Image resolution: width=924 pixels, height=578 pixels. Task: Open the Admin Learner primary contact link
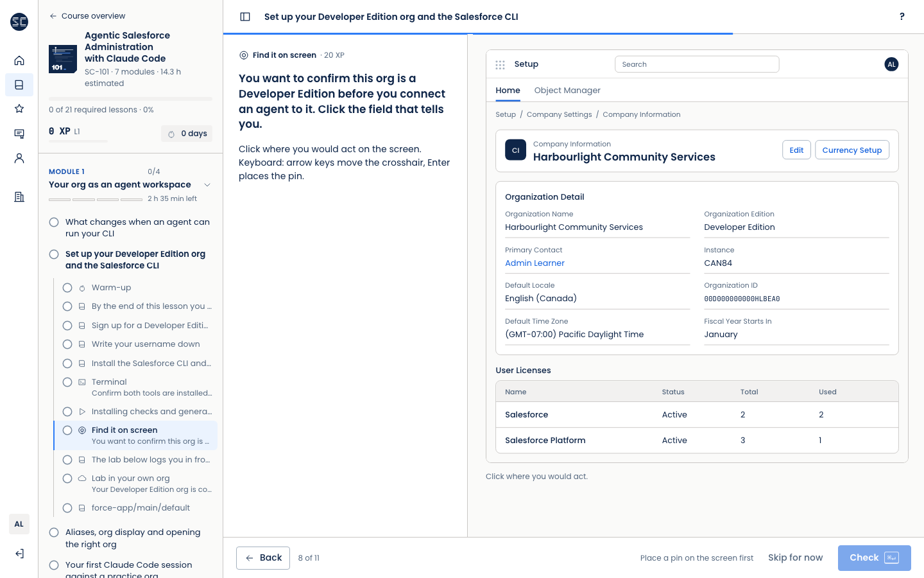pos(535,263)
